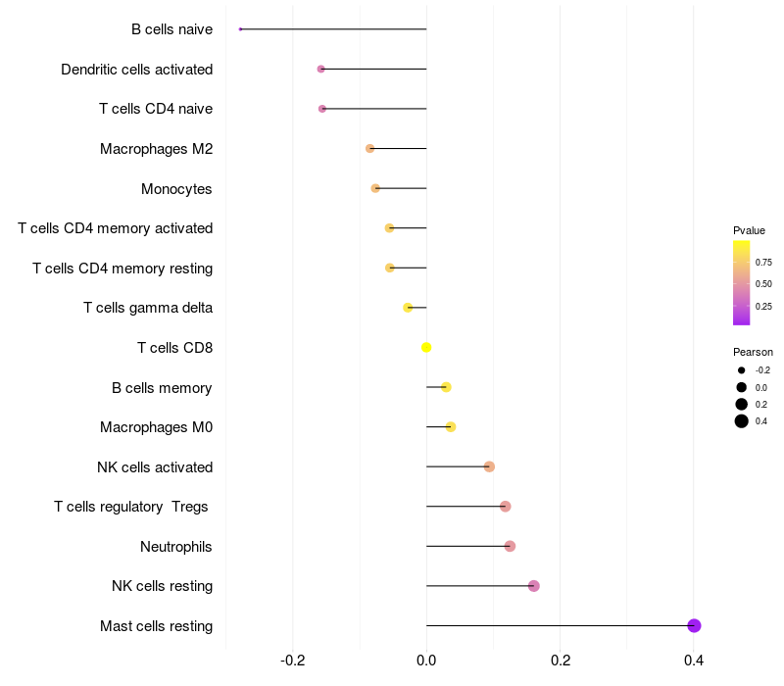784x686 pixels.
Task: Click the 0.4 x-axis tick label
Action: coord(694,661)
